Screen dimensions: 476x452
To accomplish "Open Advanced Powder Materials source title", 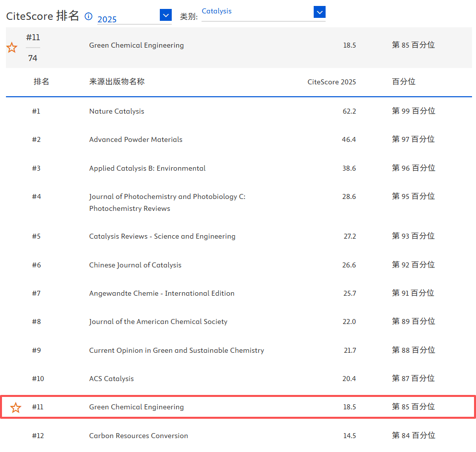I will (x=136, y=139).
